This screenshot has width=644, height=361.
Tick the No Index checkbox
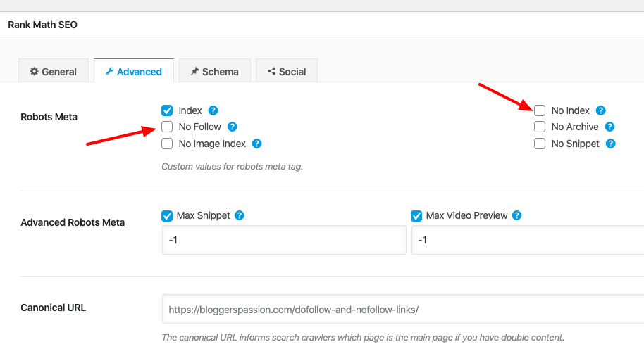click(x=540, y=110)
